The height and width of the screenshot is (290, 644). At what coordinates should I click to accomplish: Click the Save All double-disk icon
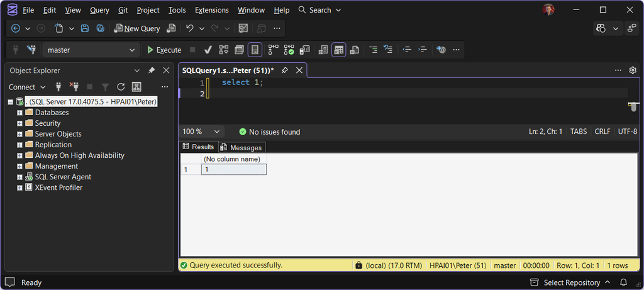100,28
